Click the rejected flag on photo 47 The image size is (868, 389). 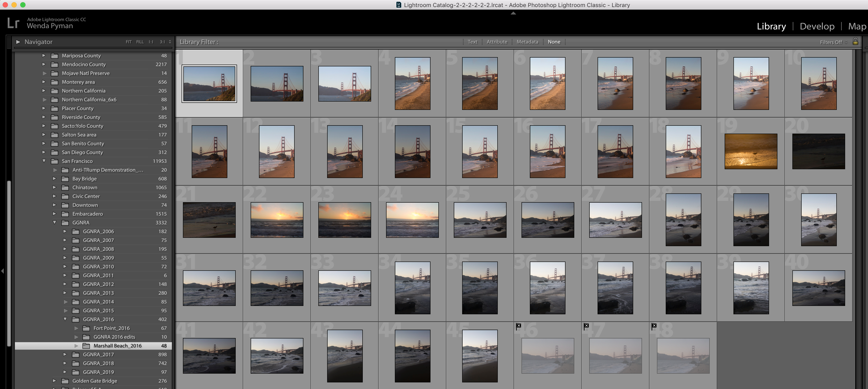coord(586,326)
